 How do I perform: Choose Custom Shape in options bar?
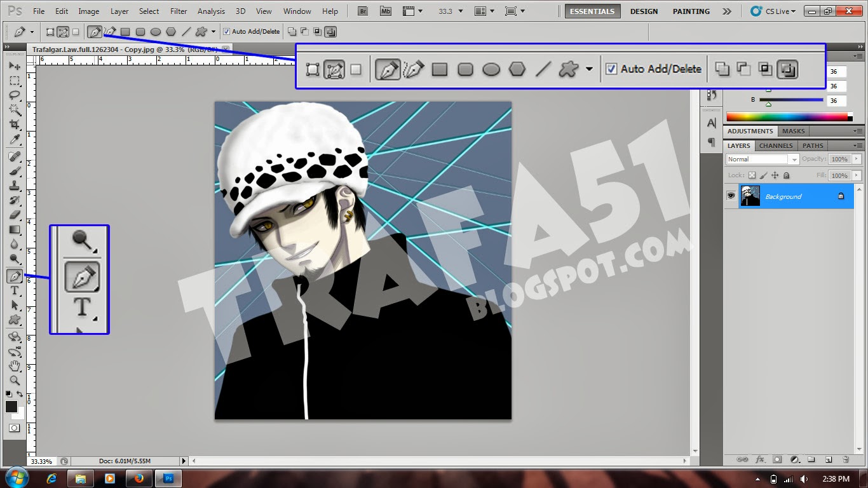(201, 32)
